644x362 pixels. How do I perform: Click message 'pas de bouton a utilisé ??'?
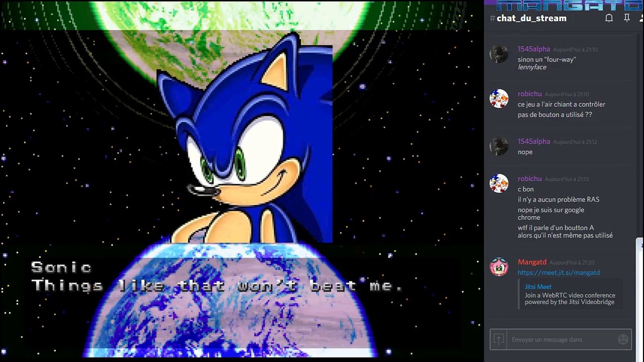pyautogui.click(x=555, y=115)
